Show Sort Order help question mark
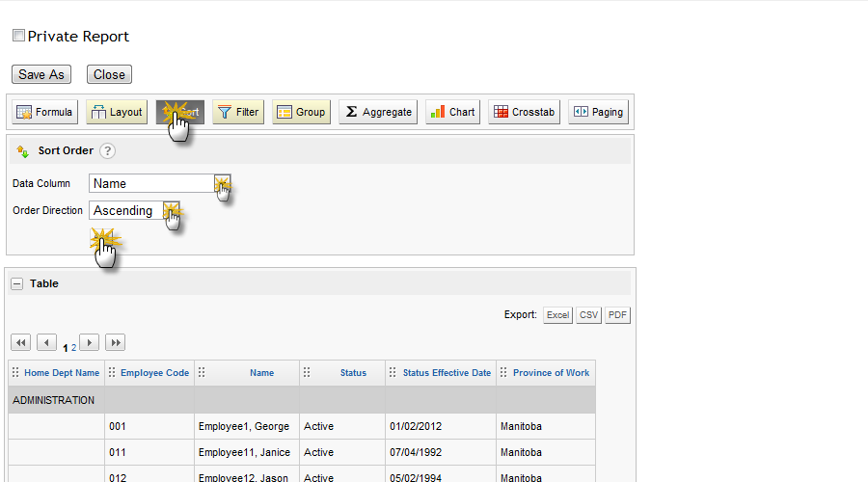The height and width of the screenshot is (482, 868). [108, 150]
